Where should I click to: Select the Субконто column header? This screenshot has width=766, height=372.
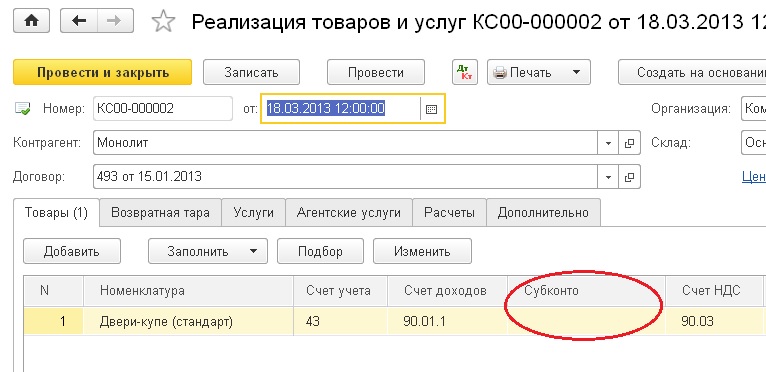586,291
